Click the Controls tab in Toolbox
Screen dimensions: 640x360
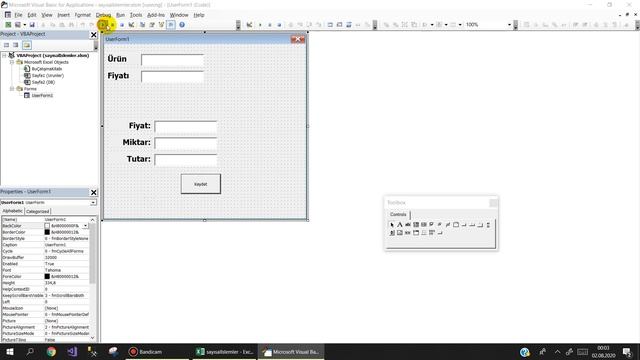pos(398,214)
